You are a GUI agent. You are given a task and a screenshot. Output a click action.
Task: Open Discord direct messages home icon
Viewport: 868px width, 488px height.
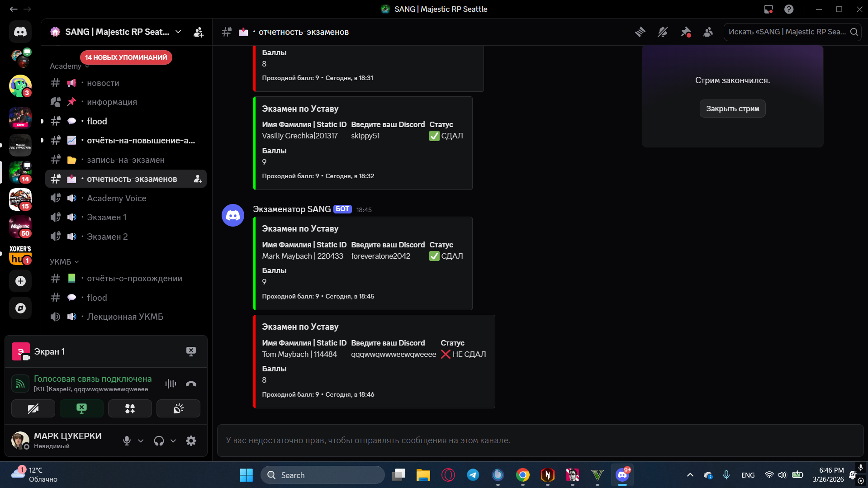[x=20, y=32]
